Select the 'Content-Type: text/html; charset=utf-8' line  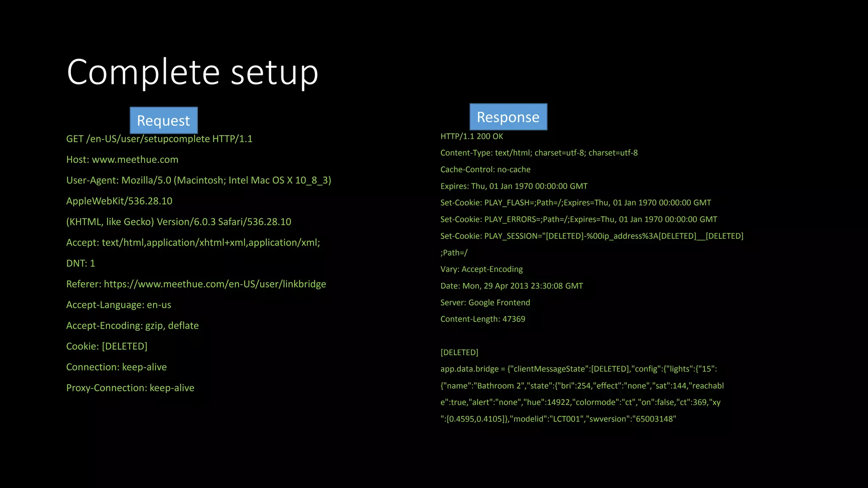[x=539, y=153]
